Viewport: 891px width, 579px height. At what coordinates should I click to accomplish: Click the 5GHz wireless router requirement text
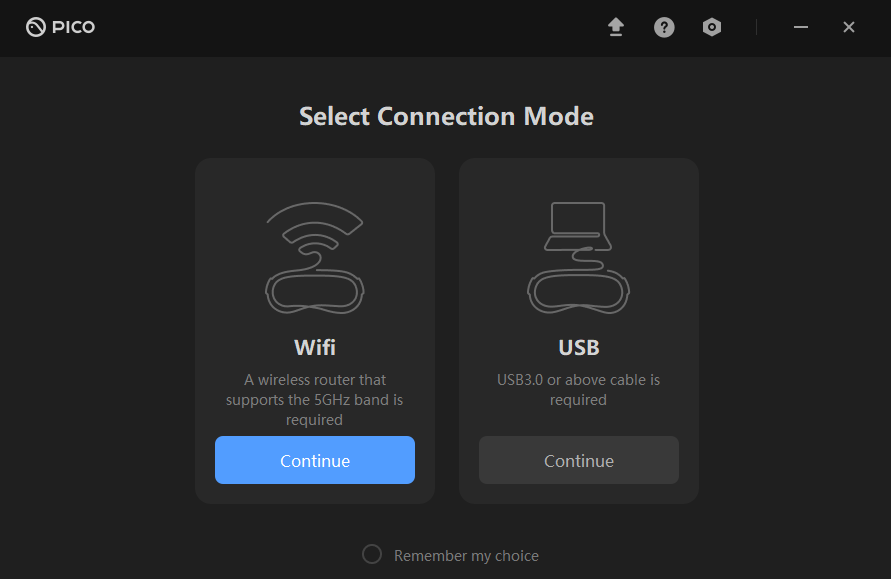314,399
